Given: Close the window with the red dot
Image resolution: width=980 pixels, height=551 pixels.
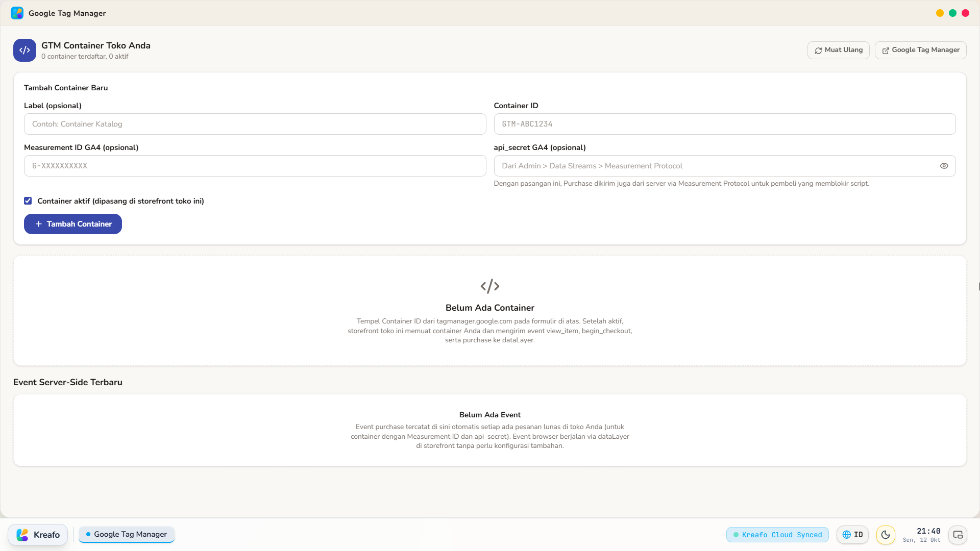Looking at the screenshot, I should coord(965,13).
